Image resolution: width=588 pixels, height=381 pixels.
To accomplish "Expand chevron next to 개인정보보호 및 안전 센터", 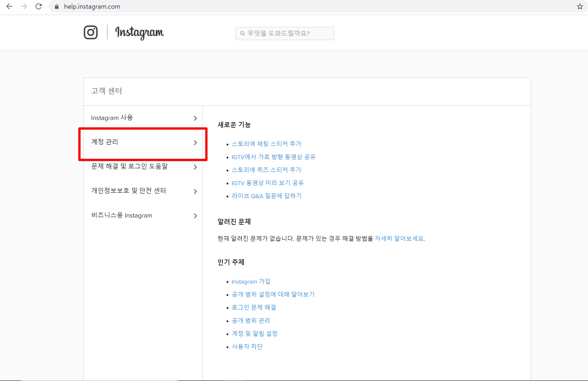I will (195, 191).
